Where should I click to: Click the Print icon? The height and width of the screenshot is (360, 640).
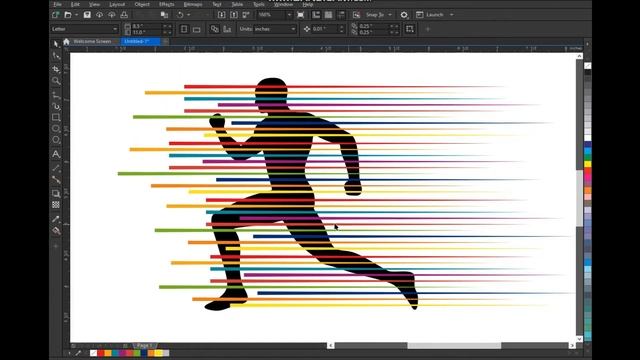click(124, 15)
